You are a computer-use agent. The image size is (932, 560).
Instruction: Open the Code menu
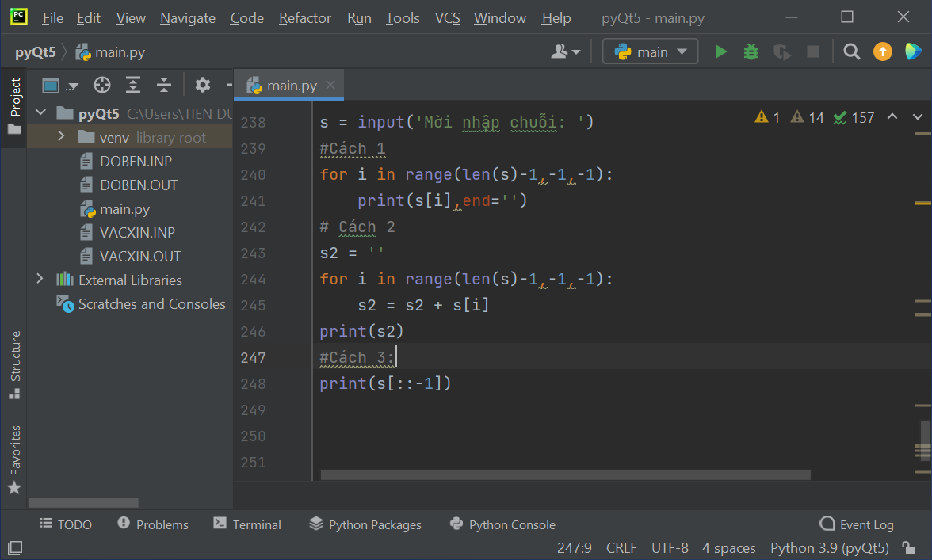247,18
